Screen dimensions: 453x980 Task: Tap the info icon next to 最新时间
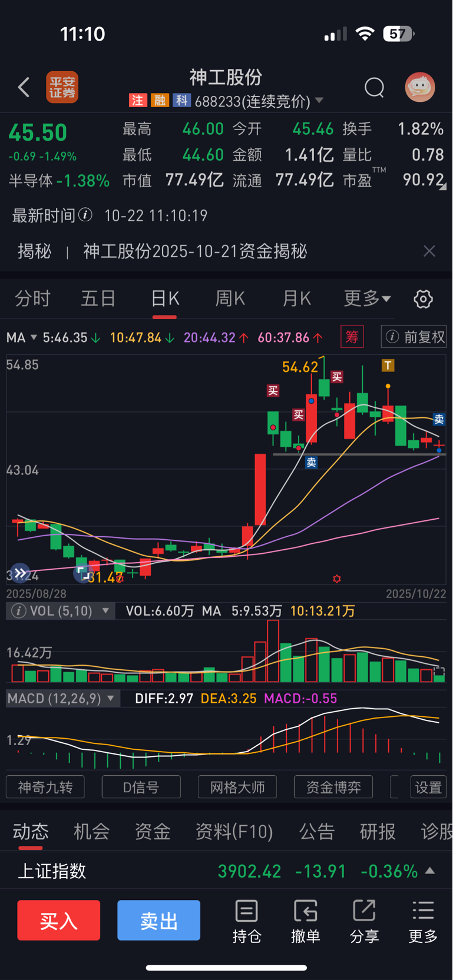tap(85, 215)
